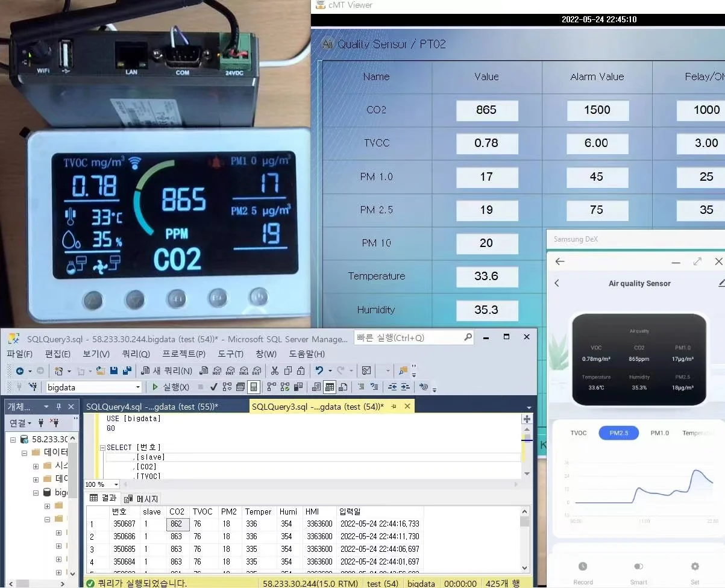Click the Parse checkmark icon
The width and height of the screenshot is (725, 588).
click(x=213, y=387)
